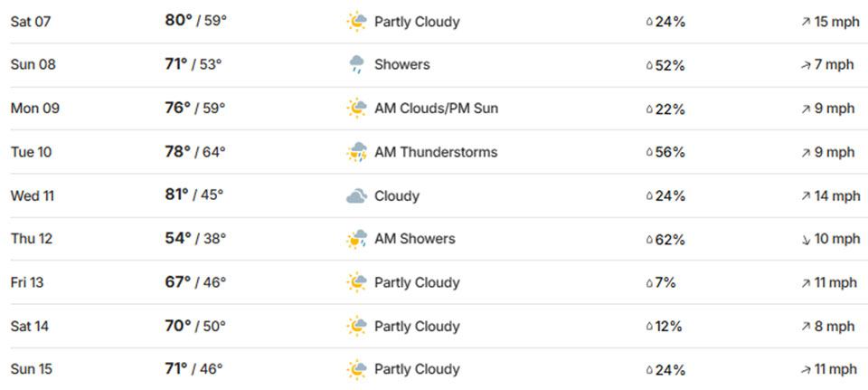Viewport: 868px width, 390px height.
Task: Click the raindrop icon next to 7%
Action: pyautogui.click(x=648, y=283)
